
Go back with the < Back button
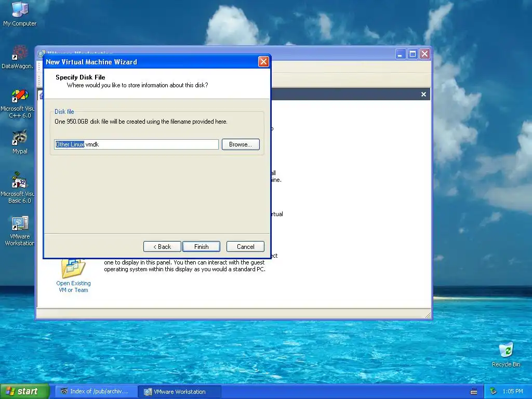[162, 247]
